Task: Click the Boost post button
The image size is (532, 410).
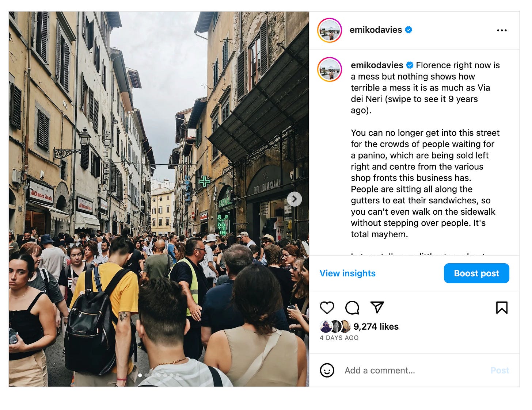Action: [476, 273]
